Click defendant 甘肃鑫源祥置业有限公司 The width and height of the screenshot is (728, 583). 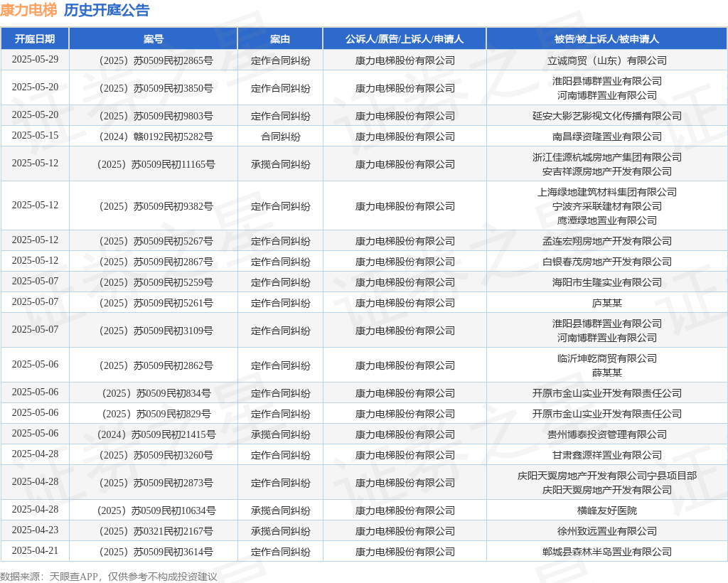tap(607, 455)
